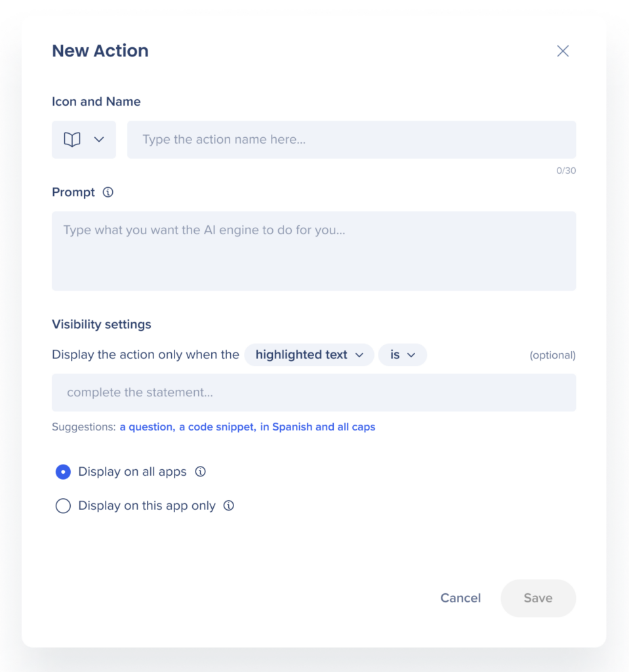Open the action icon picker dropdown
Screen dimensions: 629x672
[x=83, y=139]
